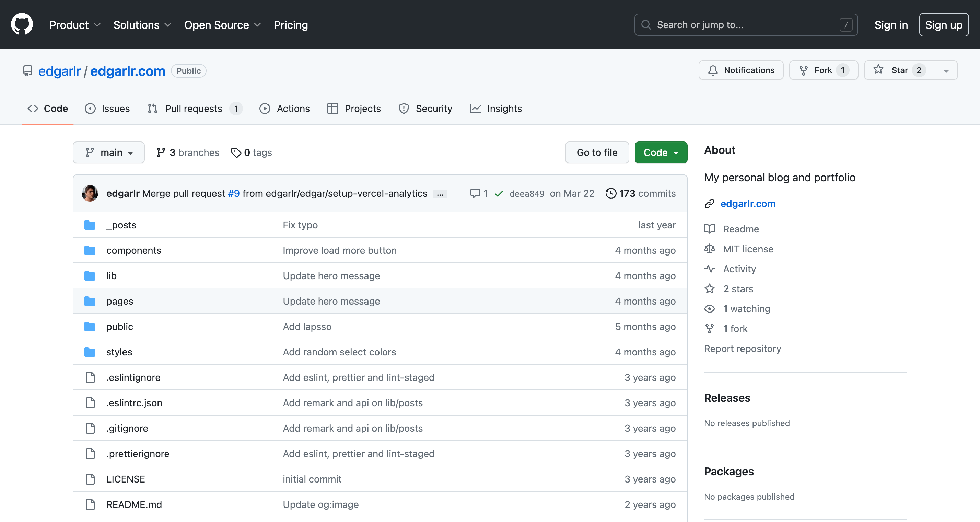This screenshot has height=522, width=980.
Task: Click the green Code button
Action: 661,152
